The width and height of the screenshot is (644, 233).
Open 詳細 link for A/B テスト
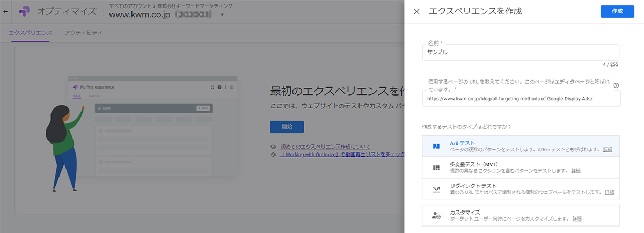tap(608, 149)
